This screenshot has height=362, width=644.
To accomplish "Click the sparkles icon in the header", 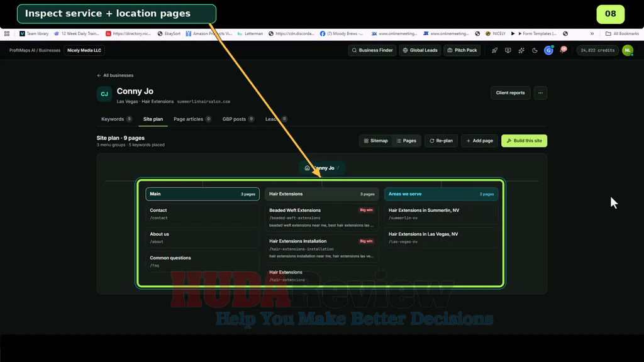I will (x=521, y=50).
